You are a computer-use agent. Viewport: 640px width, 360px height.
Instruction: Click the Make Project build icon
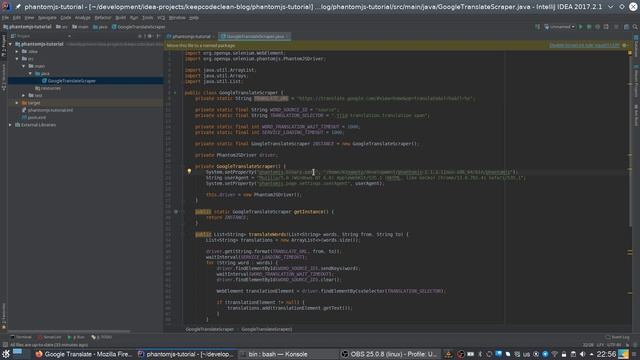coord(537,27)
